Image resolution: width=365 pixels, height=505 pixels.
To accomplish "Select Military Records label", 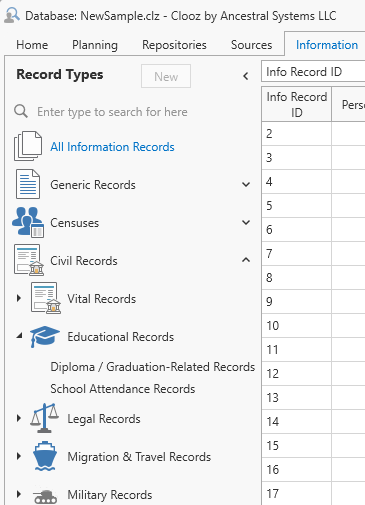I will (110, 495).
